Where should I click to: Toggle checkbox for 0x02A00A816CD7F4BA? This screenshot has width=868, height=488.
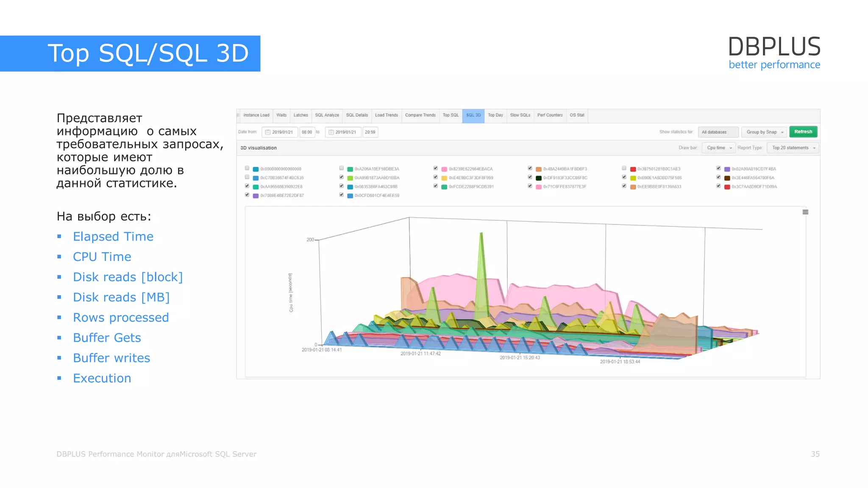pos(718,168)
